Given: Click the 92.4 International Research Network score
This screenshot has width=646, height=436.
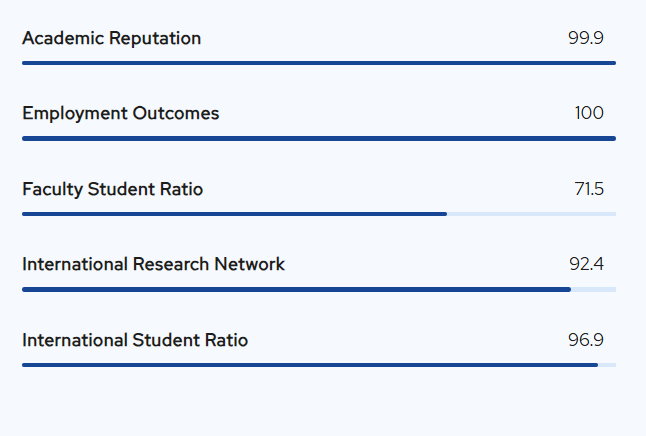Looking at the screenshot, I should click(x=586, y=265).
